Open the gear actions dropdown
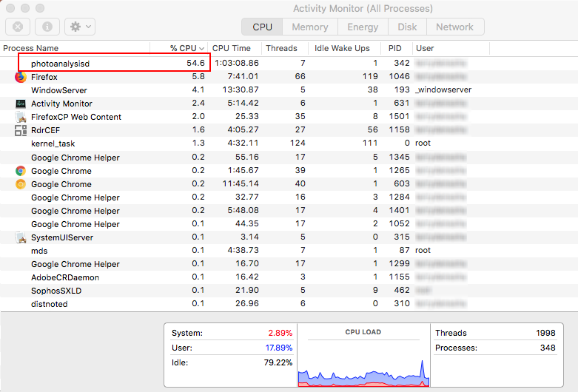This screenshot has height=392, width=578. point(80,27)
